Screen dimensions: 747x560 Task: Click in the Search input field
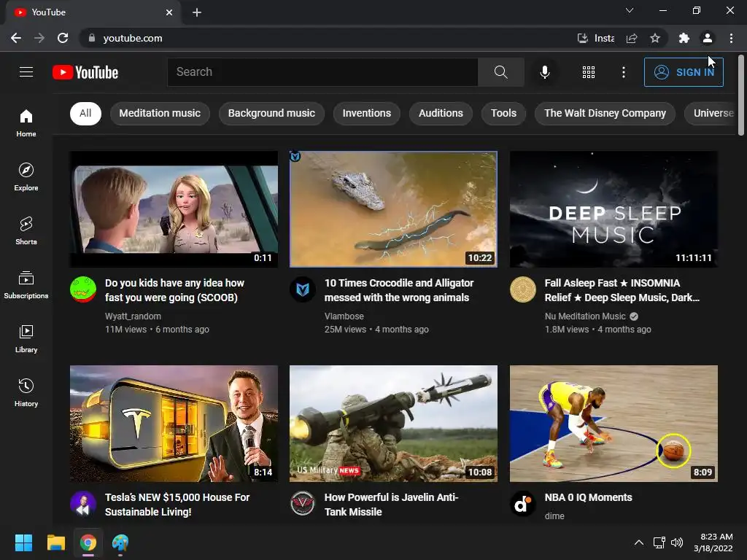pyautogui.click(x=322, y=72)
